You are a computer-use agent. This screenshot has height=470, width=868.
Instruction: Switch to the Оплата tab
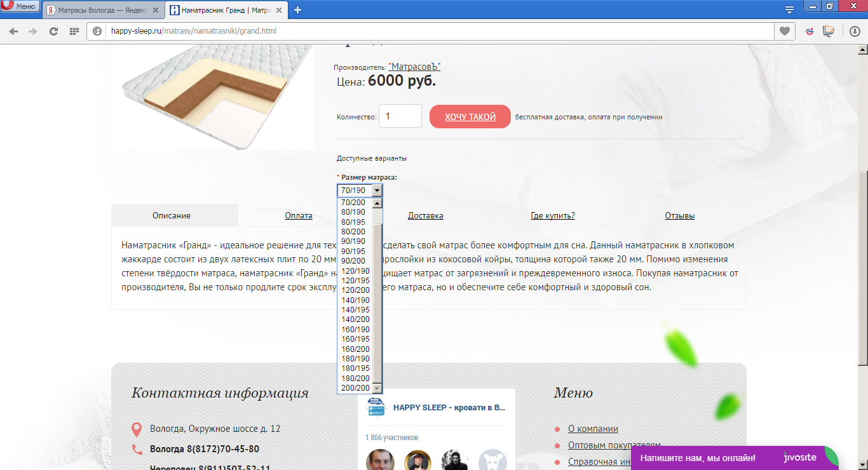(299, 216)
